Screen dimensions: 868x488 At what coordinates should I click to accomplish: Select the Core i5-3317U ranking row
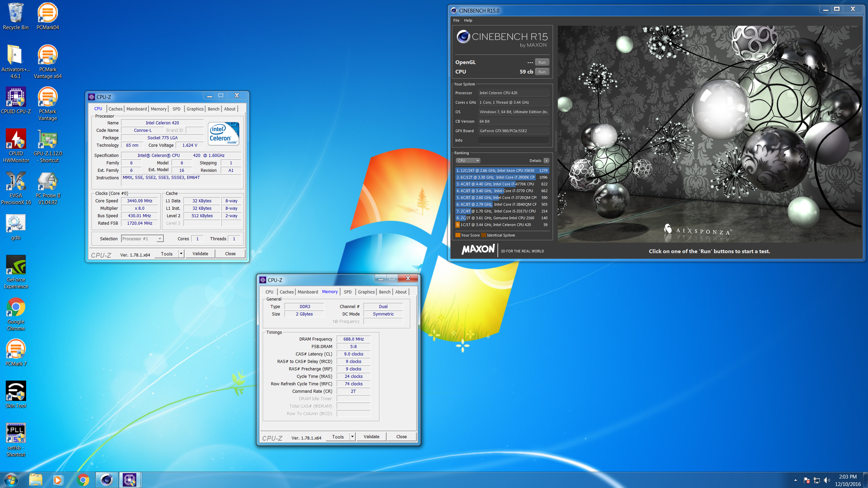point(502,211)
